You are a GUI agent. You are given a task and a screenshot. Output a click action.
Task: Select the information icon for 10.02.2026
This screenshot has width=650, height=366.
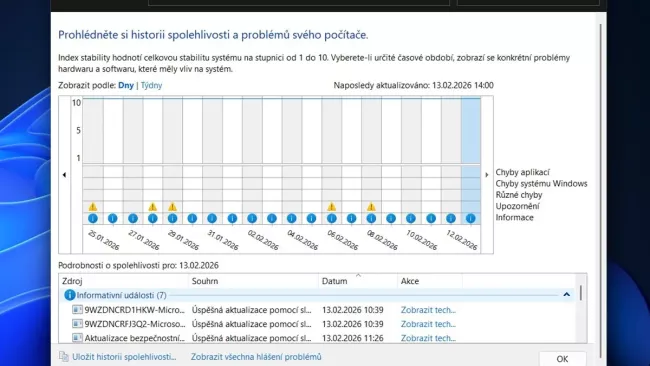tap(411, 218)
